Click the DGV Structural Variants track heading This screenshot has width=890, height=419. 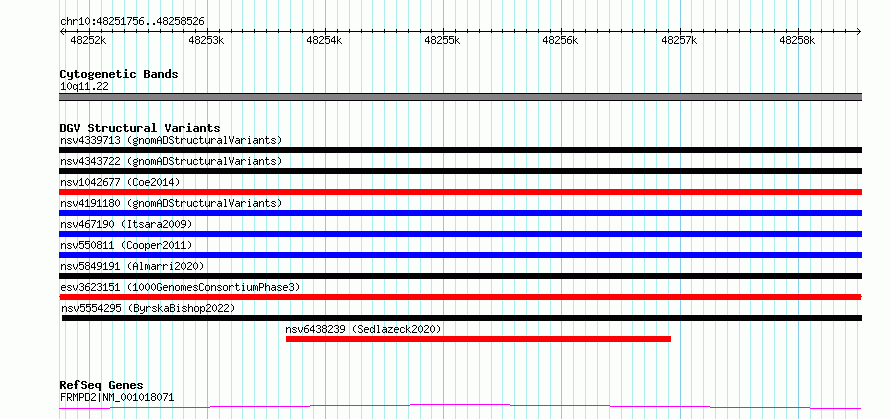[140, 128]
